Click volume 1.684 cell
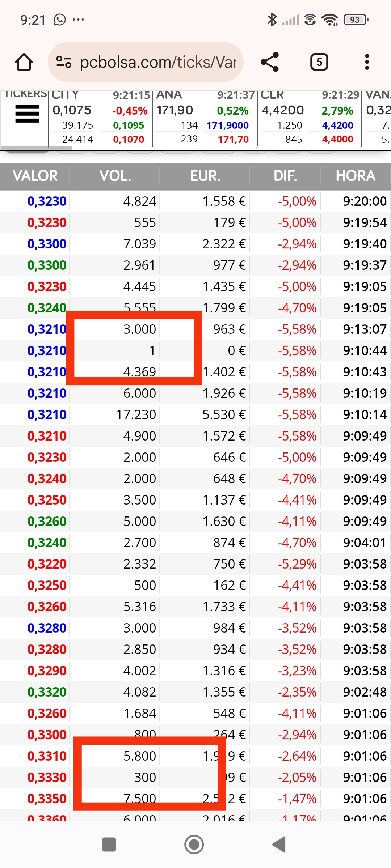This screenshot has height=868, width=391. click(139, 713)
